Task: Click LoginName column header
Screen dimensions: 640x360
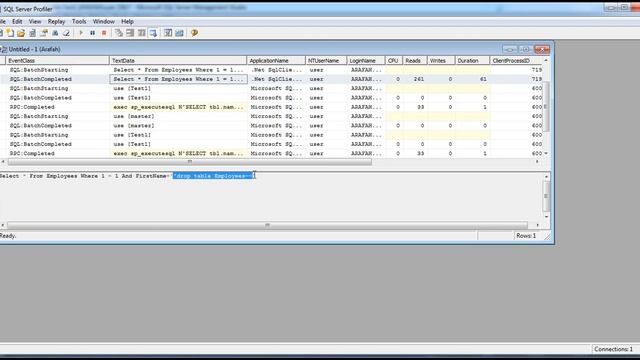Action: click(x=366, y=60)
